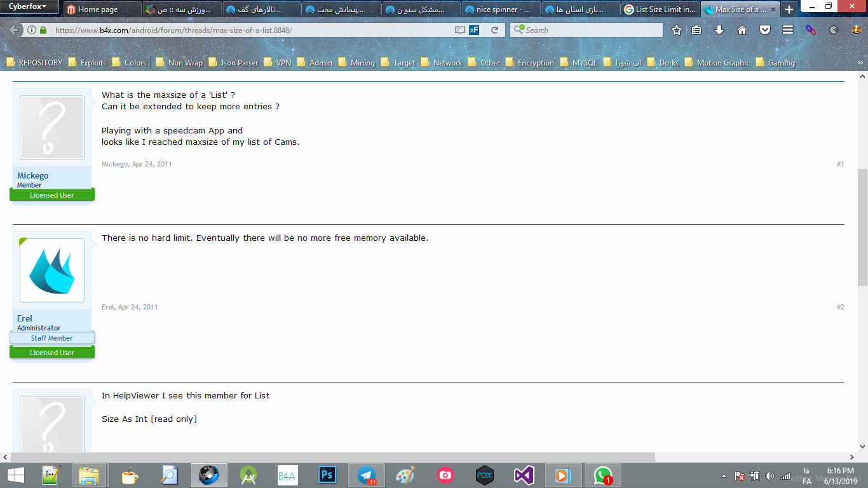Show bookmarks list icon beside star
The width and height of the screenshot is (868, 488).
point(696,30)
